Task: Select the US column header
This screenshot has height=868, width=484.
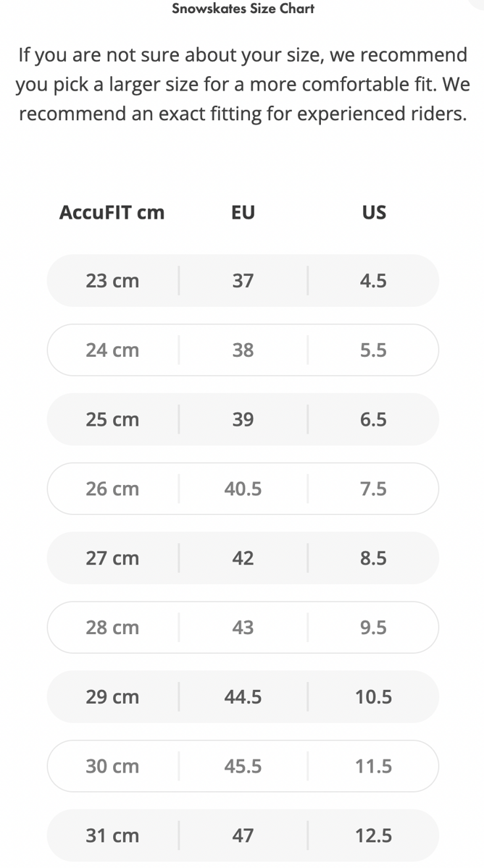Action: tap(374, 212)
